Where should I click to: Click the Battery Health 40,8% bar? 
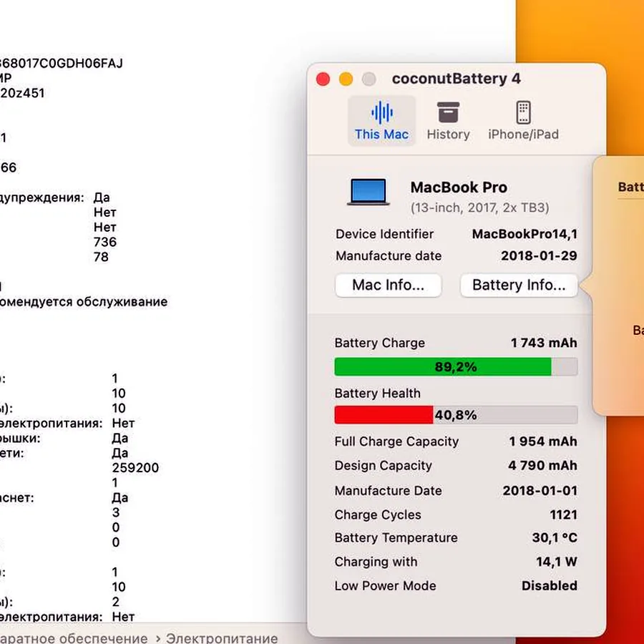click(456, 415)
